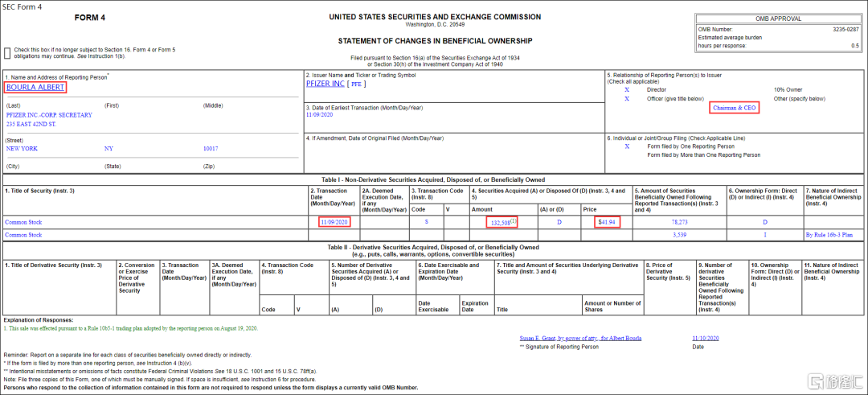This screenshot has height=395, width=868.
Task: Click the Chairman & CEO officer title
Action: [x=735, y=108]
